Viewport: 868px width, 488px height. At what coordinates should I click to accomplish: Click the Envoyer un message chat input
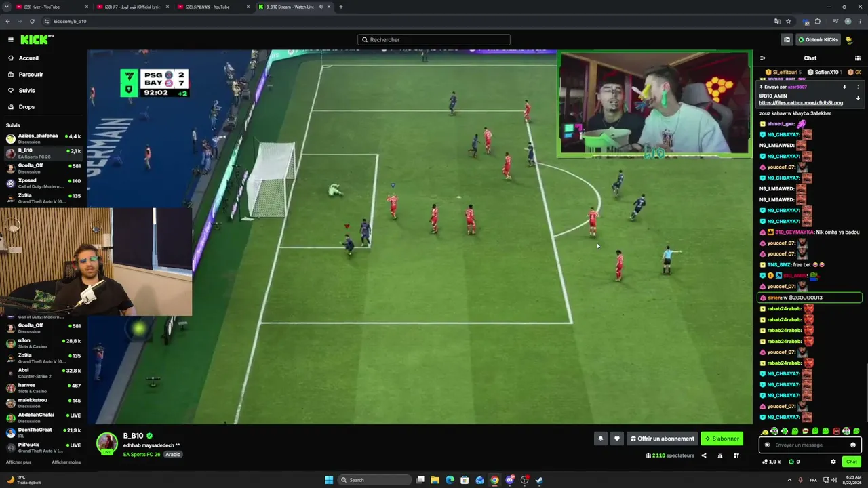click(x=810, y=445)
